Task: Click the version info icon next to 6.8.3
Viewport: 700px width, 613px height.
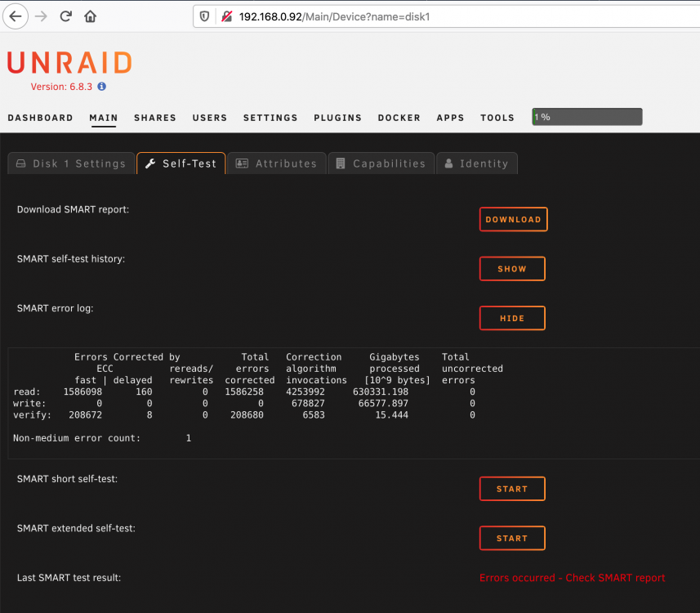Action: coord(102,87)
